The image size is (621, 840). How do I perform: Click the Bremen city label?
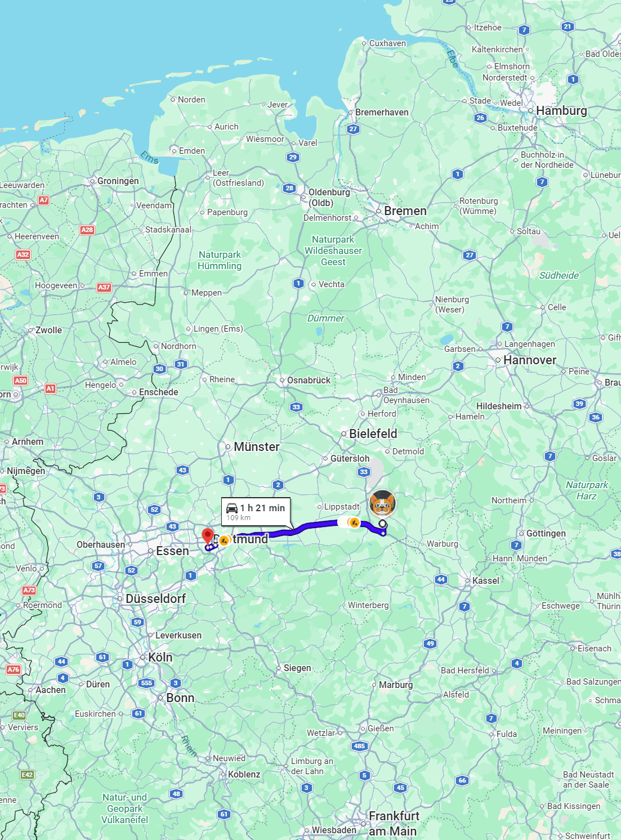pos(405,211)
